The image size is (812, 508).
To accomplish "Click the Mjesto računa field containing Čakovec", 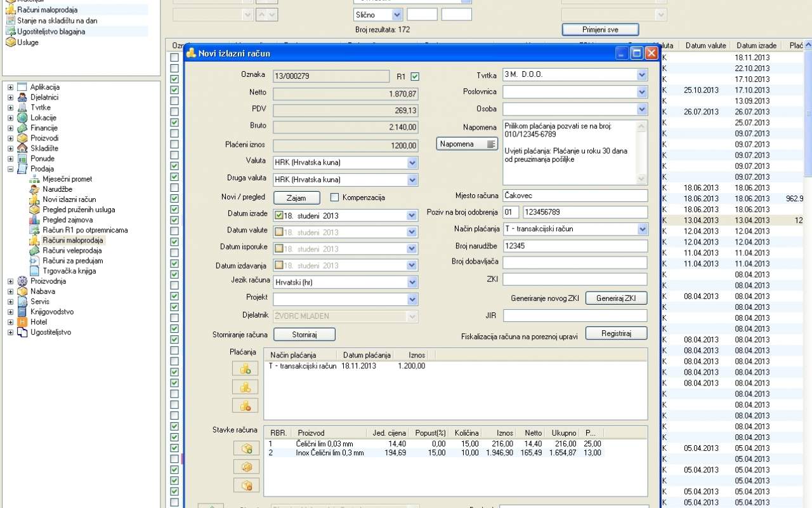I will coord(575,196).
